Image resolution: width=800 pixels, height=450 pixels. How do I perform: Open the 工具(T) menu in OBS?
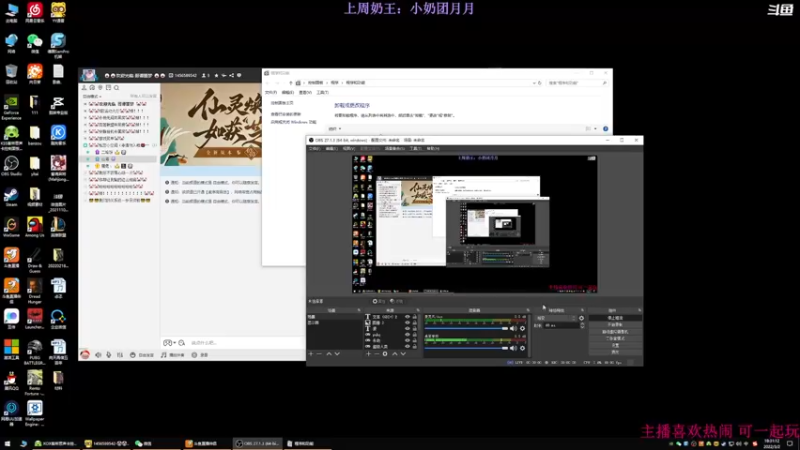tap(415, 148)
